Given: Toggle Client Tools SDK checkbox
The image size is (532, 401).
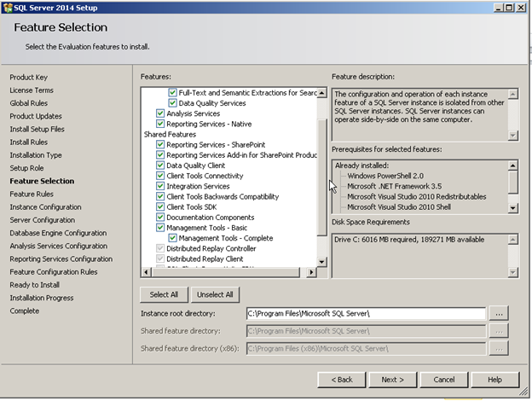Looking at the screenshot, I should tap(160, 206).
